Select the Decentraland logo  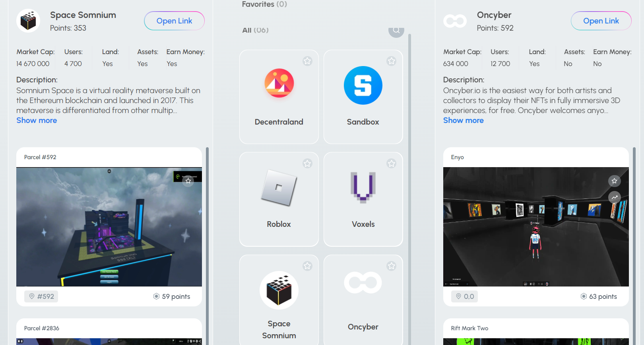pyautogui.click(x=279, y=83)
